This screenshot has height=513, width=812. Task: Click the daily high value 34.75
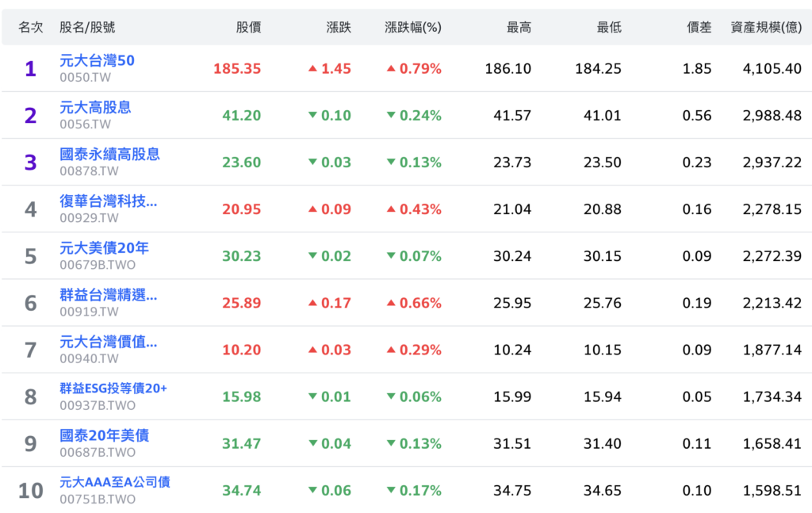tap(512, 491)
